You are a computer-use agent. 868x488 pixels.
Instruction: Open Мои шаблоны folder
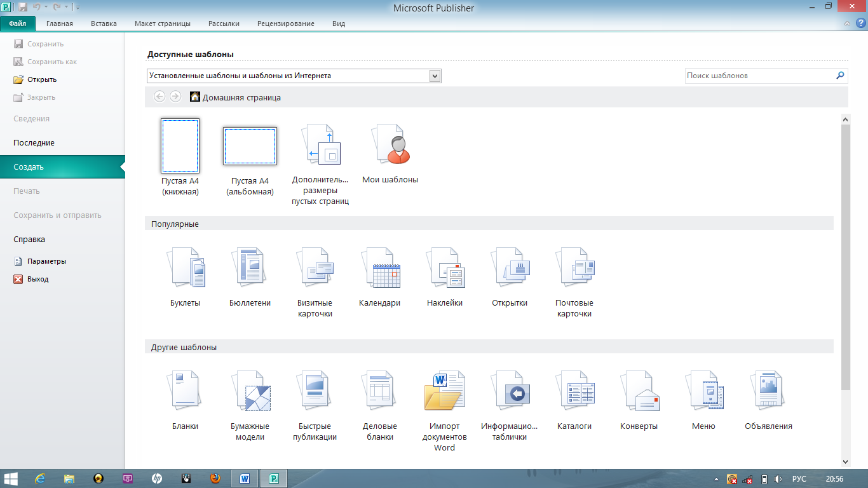click(390, 154)
